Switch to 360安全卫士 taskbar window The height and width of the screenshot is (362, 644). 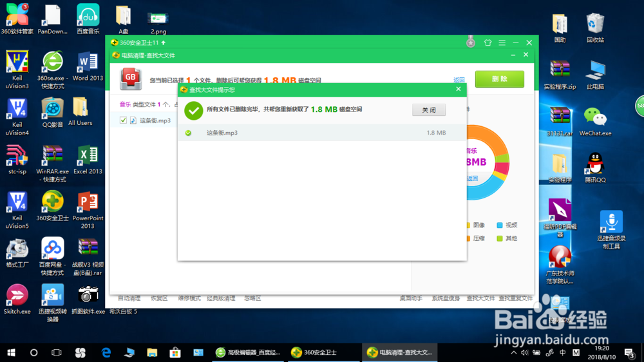tap(323, 352)
